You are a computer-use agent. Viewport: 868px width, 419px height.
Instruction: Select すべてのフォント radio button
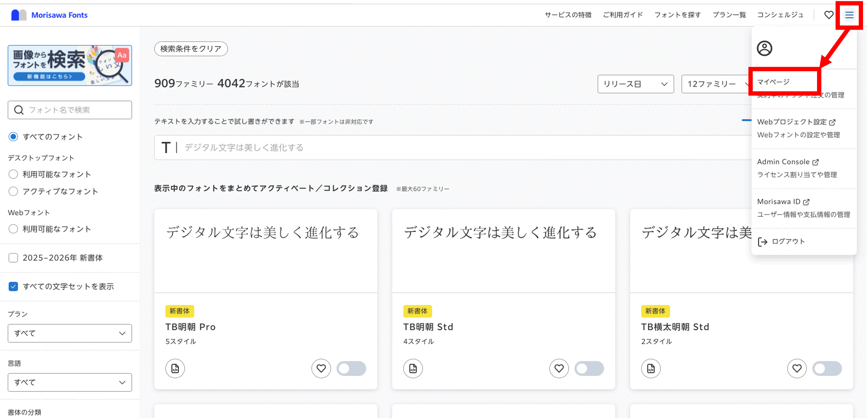13,137
